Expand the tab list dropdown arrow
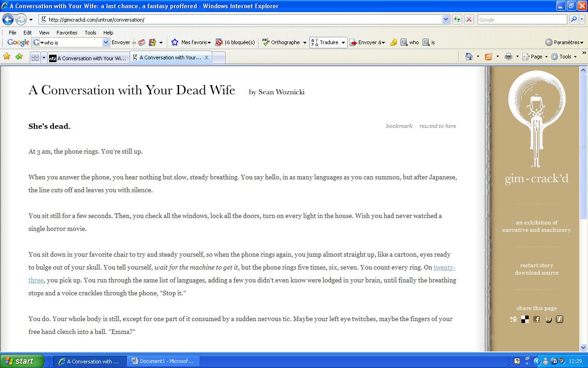The height and width of the screenshot is (368, 588). (x=44, y=58)
